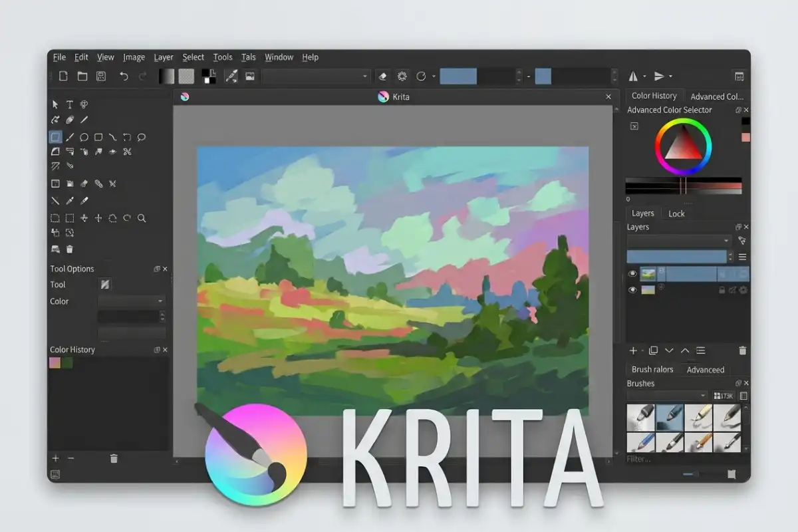Open the Window menu
The height and width of the screenshot is (532, 798).
[x=279, y=57]
